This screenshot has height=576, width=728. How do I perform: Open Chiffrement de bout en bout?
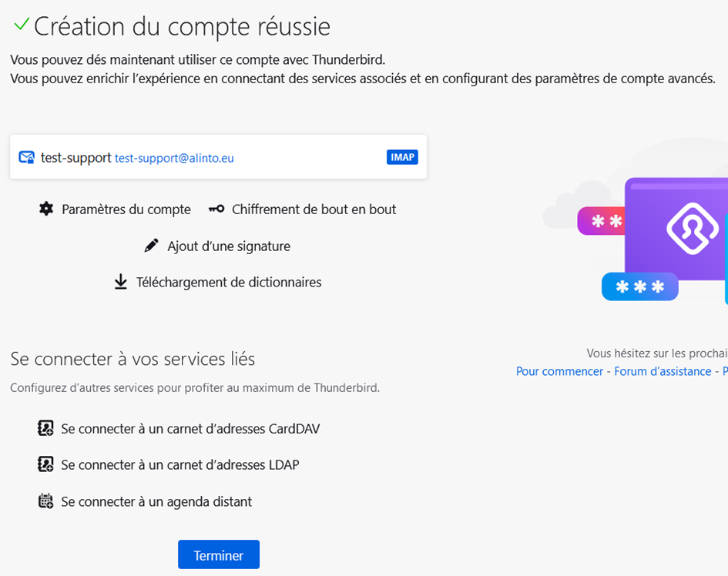(x=314, y=209)
